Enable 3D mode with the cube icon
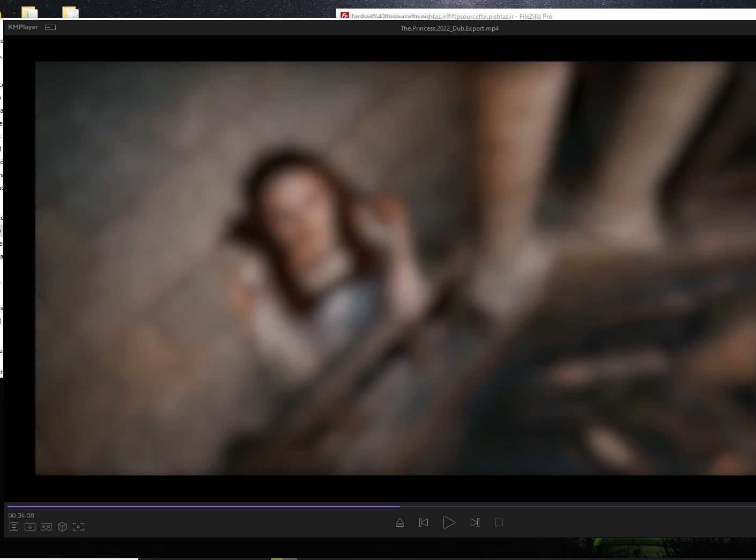Image resolution: width=756 pixels, height=560 pixels. point(62,527)
